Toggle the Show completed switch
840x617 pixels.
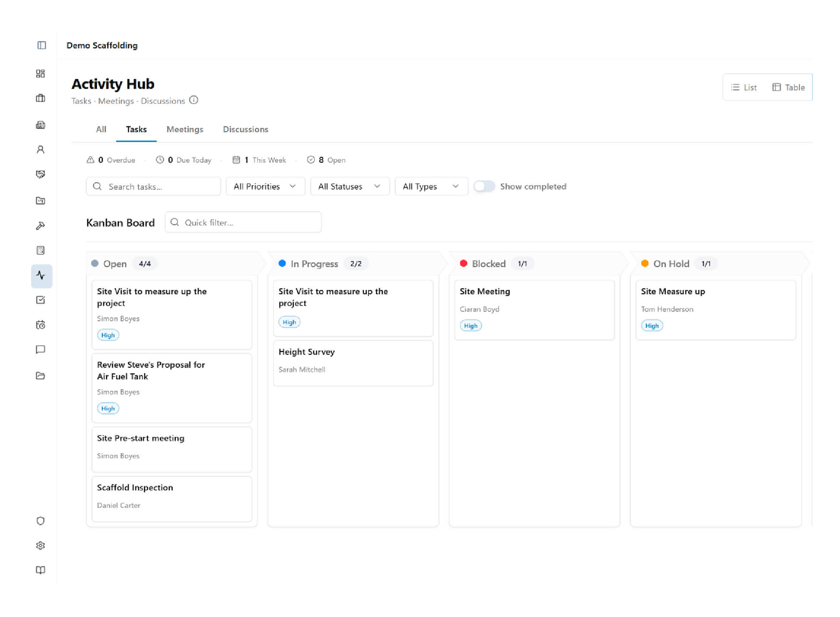coord(484,186)
